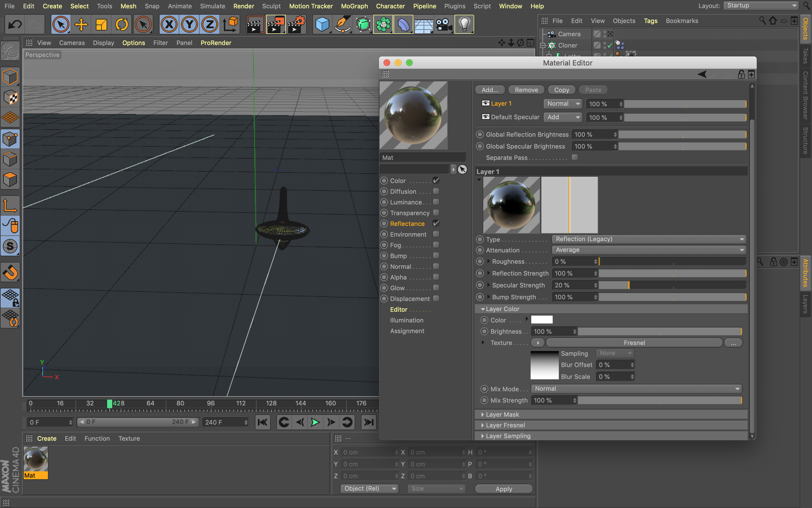Viewport: 812px width, 508px height.
Task: Select the Rotate tool
Action: click(x=122, y=25)
